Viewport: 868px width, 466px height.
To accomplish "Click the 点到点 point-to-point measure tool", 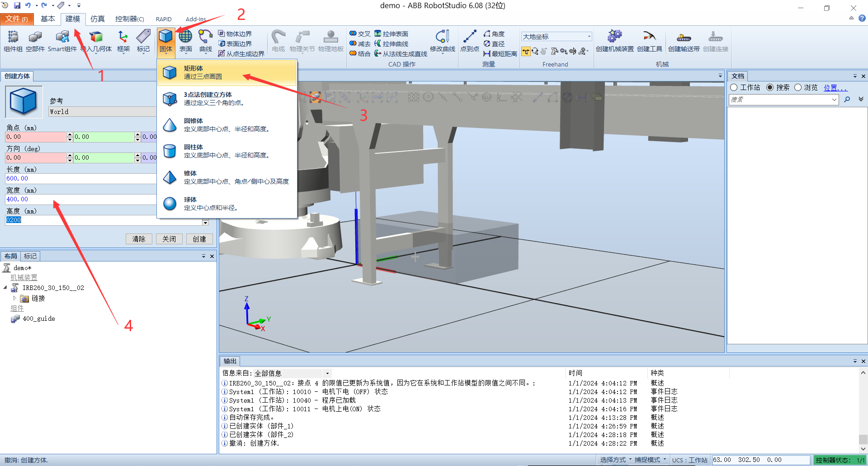I will point(470,41).
